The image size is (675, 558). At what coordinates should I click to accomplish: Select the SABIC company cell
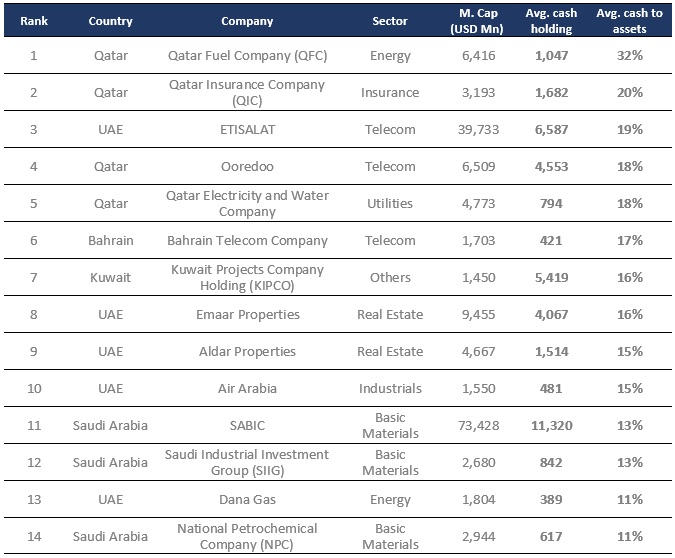point(247,425)
